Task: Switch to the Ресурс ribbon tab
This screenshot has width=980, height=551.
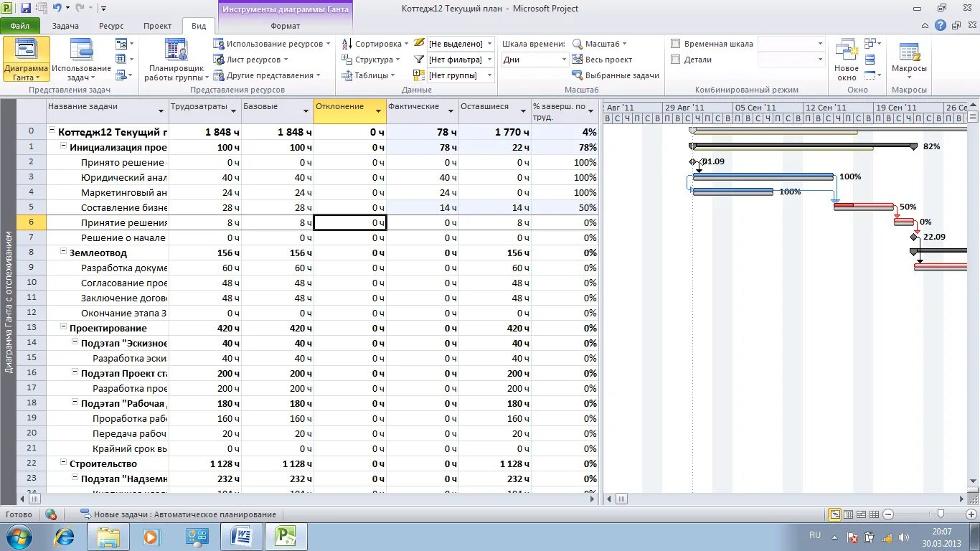Action: [x=111, y=26]
